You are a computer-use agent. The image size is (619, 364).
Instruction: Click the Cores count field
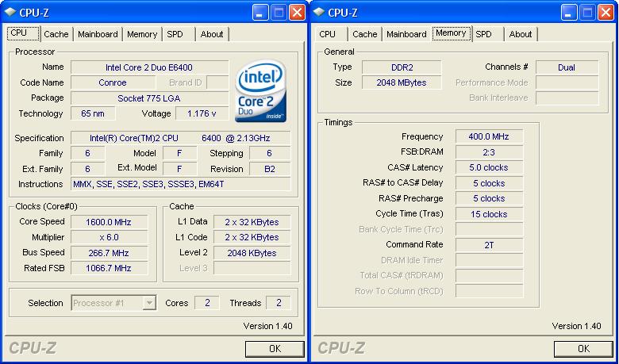[x=207, y=303]
